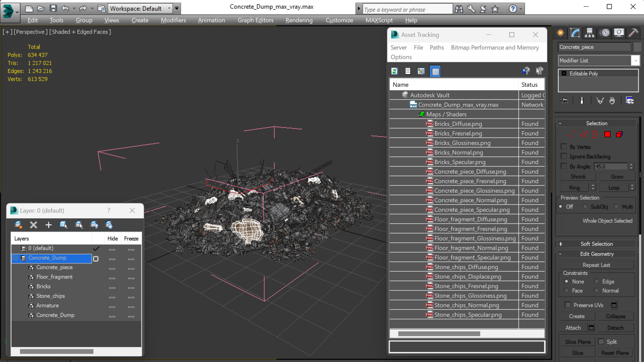This screenshot has height=362, width=644.
Task: Open the Hierarchy command panel tab
Action: pyautogui.click(x=589, y=32)
